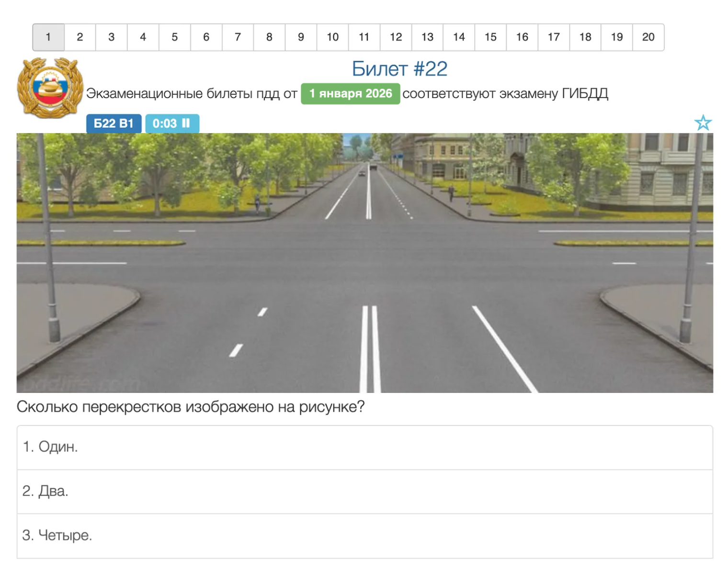The width and height of the screenshot is (728, 582).
Task: Jump to question 10
Action: tap(332, 37)
